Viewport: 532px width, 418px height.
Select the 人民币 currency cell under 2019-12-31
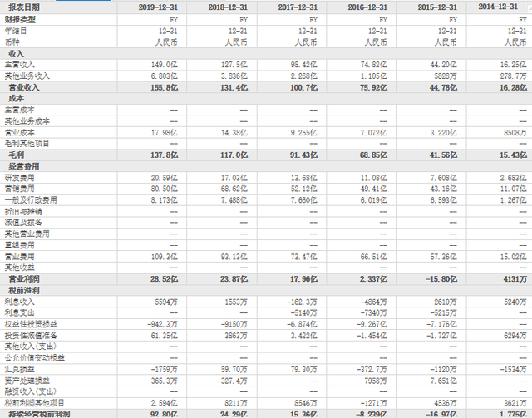[x=166, y=42]
